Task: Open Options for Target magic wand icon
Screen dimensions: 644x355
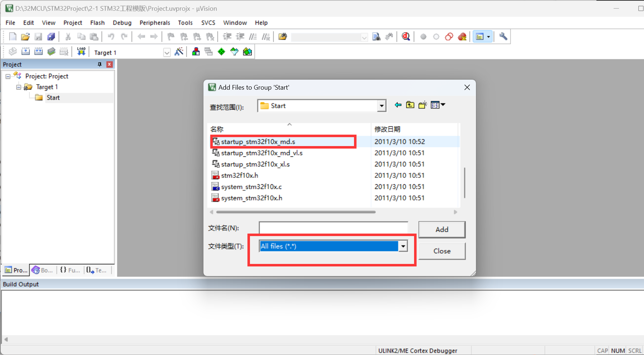Action: click(x=179, y=51)
